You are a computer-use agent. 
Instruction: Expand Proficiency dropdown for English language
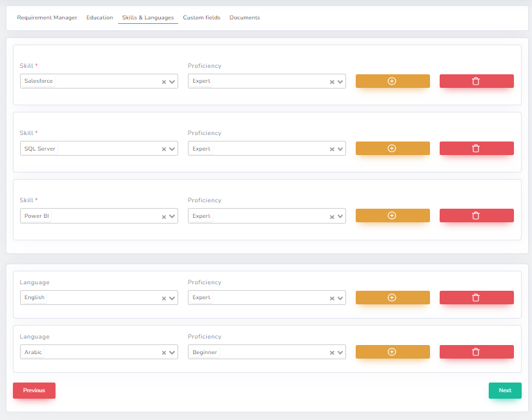pos(340,299)
